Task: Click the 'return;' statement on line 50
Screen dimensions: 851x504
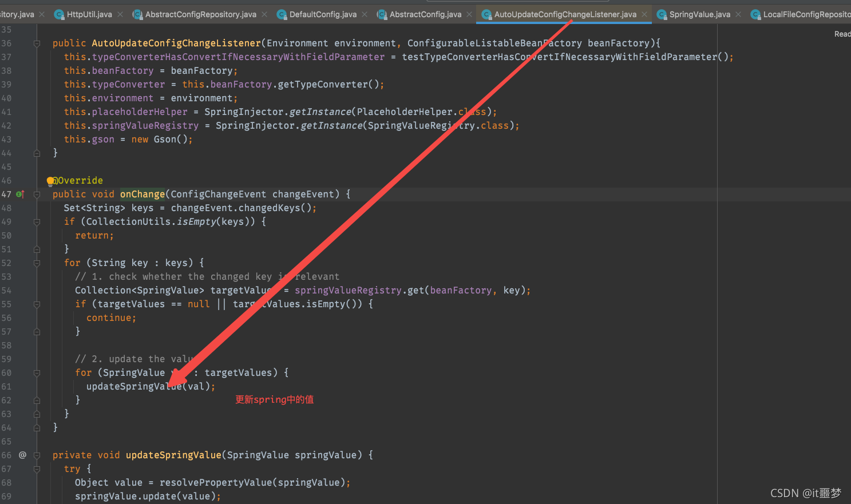Action: (x=94, y=236)
